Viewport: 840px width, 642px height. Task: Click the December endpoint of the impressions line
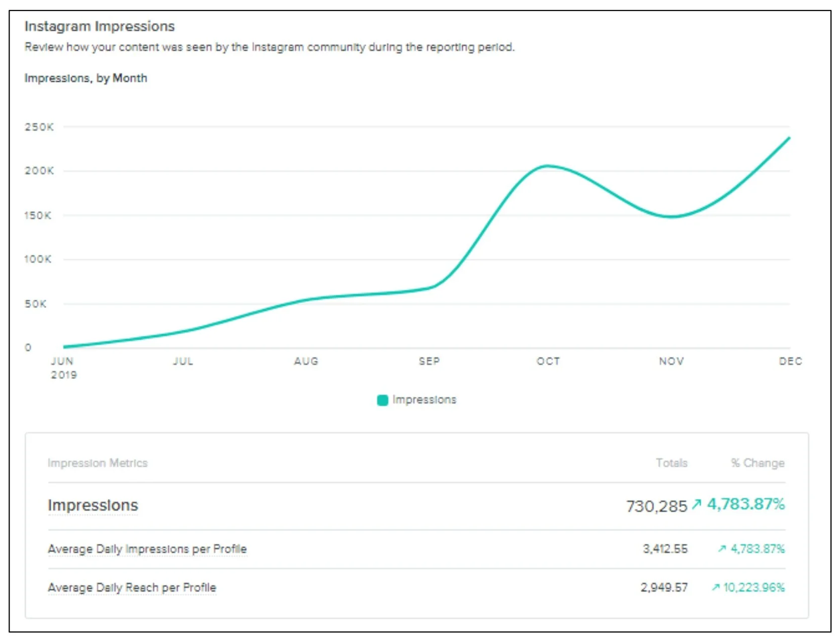click(789, 138)
